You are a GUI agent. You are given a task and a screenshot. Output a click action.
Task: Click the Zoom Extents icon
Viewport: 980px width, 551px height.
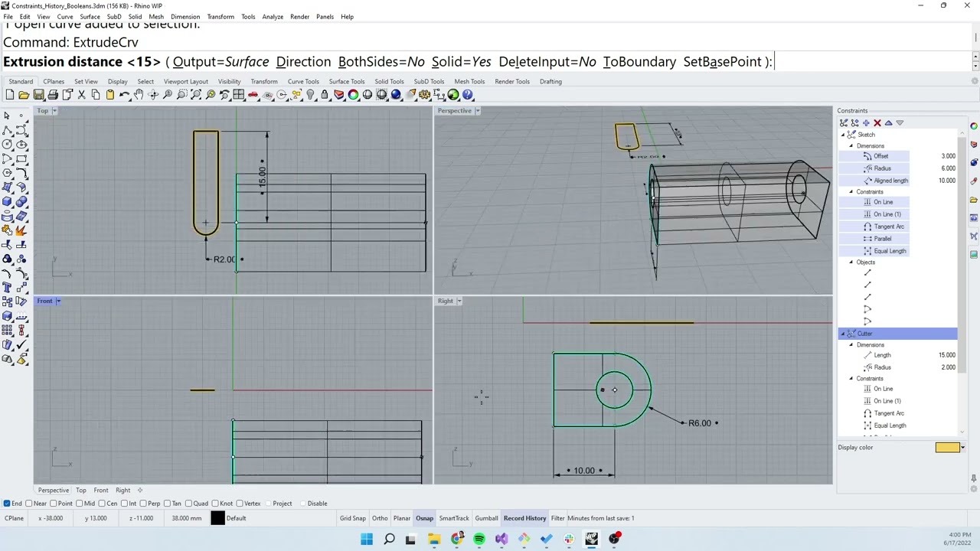click(196, 95)
